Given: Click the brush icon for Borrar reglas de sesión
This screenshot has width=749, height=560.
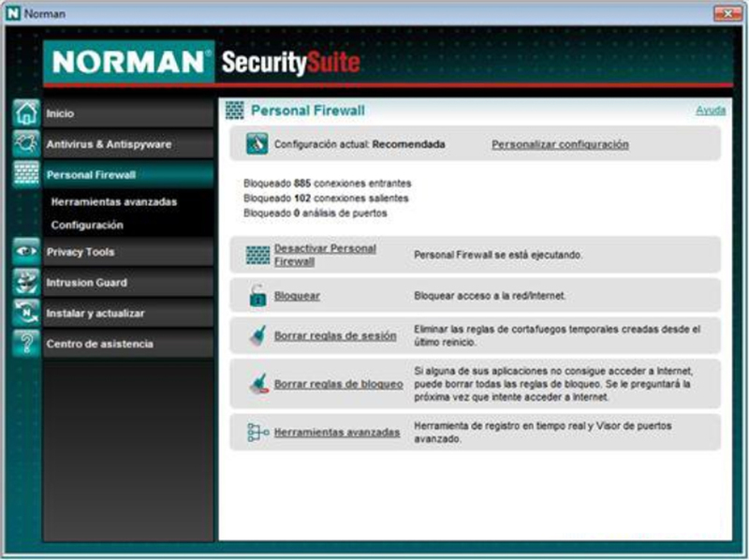Looking at the screenshot, I should click(x=258, y=335).
